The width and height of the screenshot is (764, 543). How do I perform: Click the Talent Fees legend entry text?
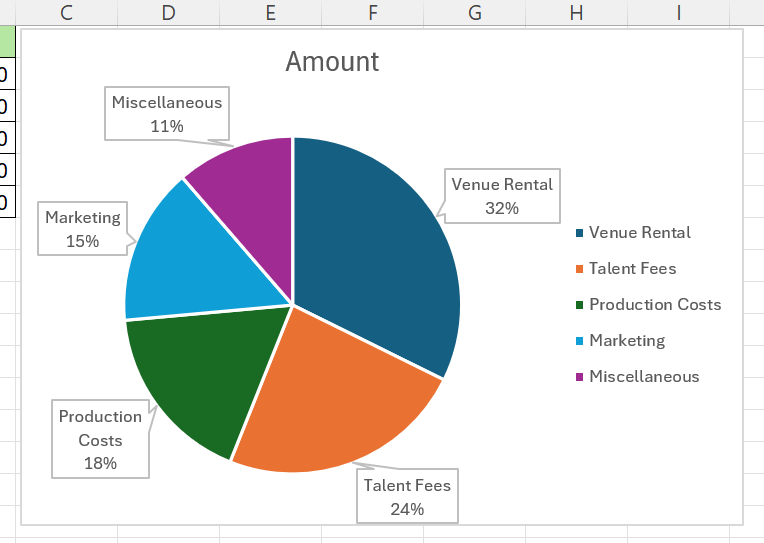pos(632,269)
